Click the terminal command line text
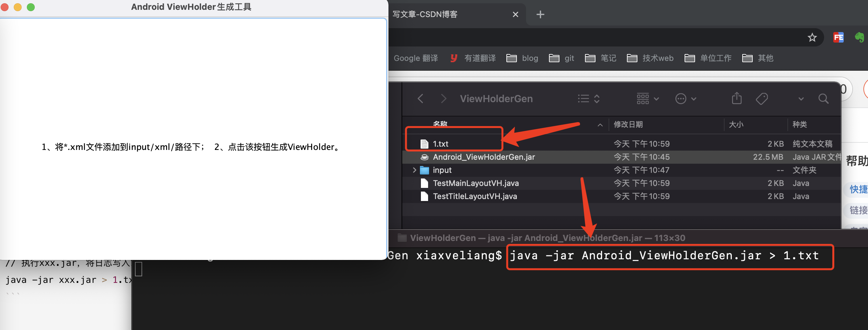 (664, 256)
